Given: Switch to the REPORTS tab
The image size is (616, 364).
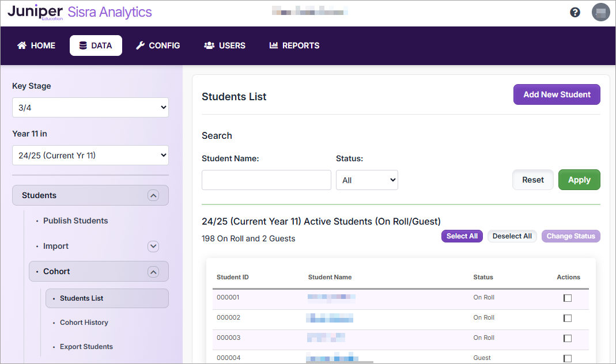Looking at the screenshot, I should (294, 45).
